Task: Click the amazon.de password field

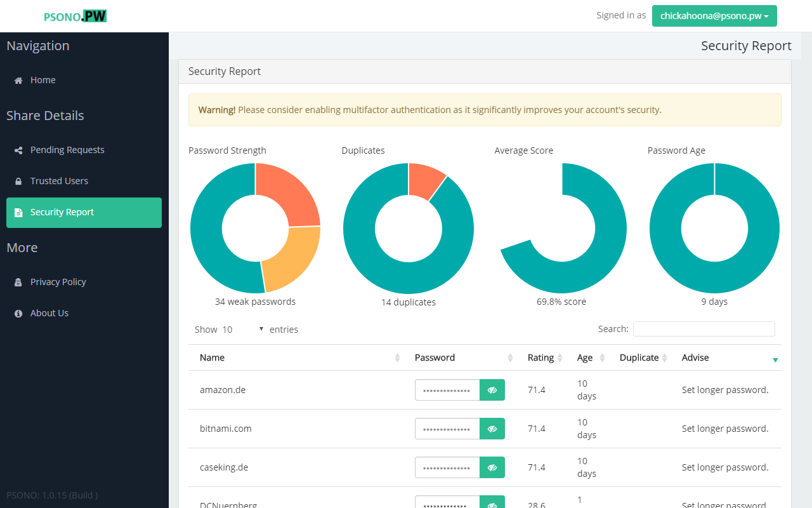Action: pos(447,390)
